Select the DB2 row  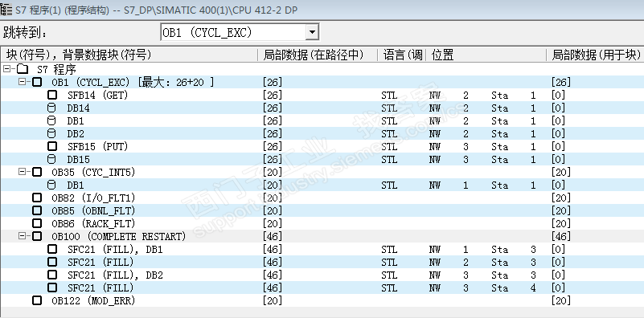click(322, 133)
